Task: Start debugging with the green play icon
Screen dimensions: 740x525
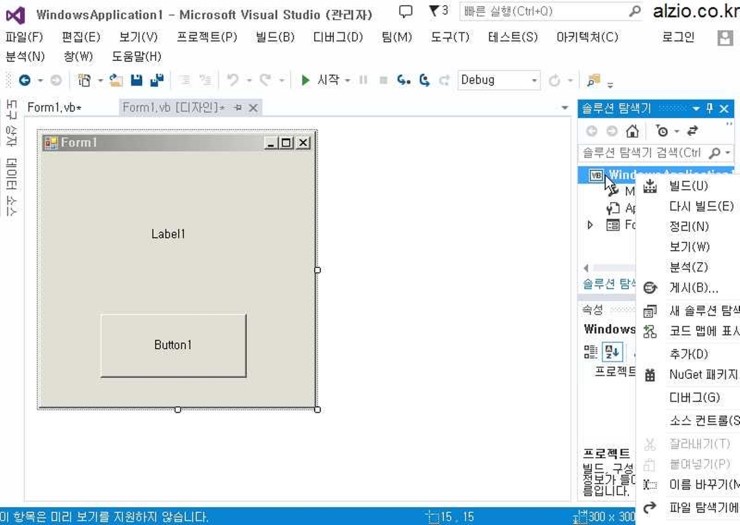Action: click(305, 80)
